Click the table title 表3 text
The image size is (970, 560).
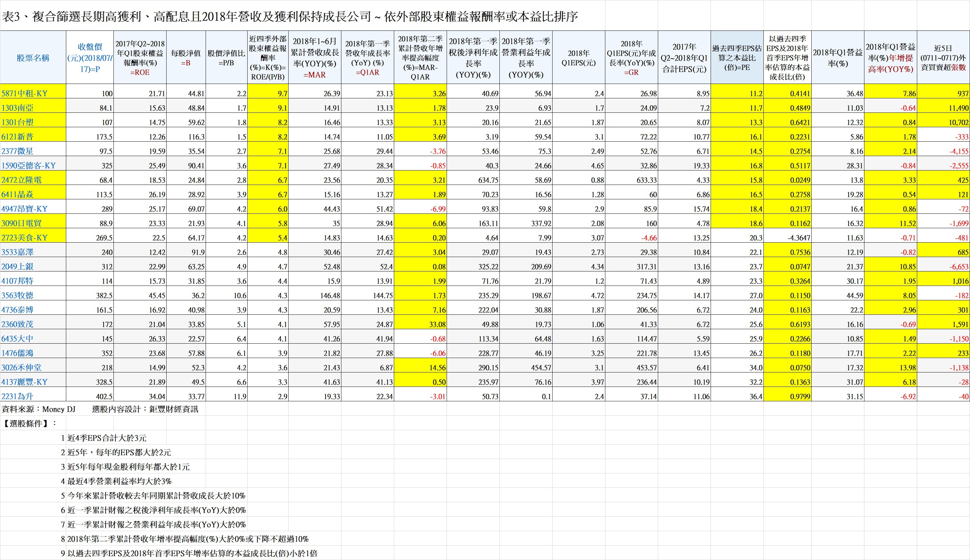pyautogui.click(x=290, y=16)
